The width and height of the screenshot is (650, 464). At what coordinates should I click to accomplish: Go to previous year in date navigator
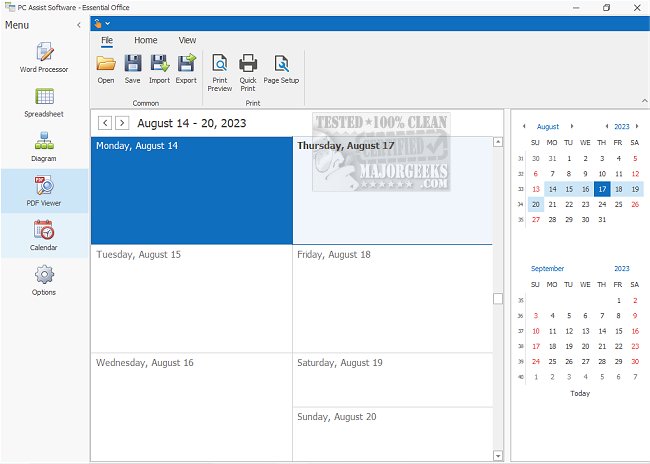point(607,126)
